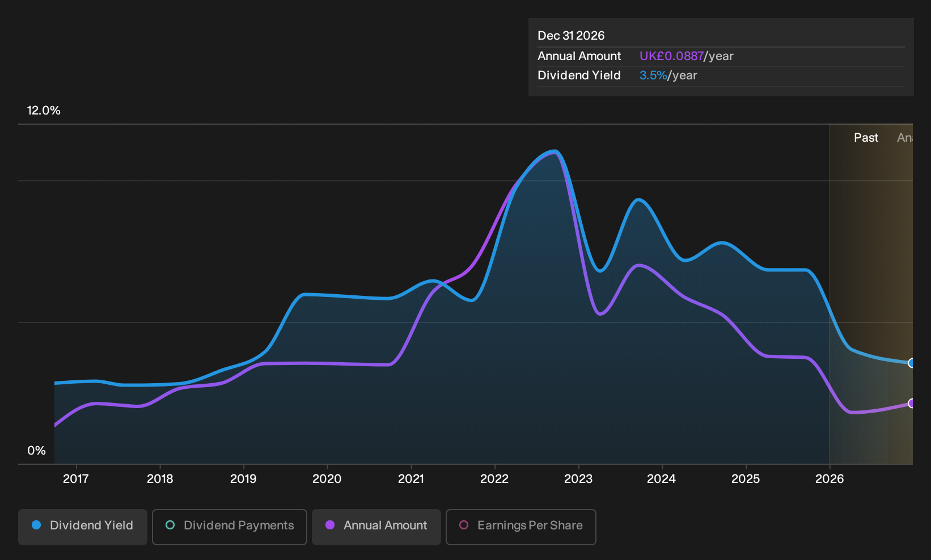Click the 0% y-axis label
Viewport: 931px width, 560px height.
click(x=36, y=451)
